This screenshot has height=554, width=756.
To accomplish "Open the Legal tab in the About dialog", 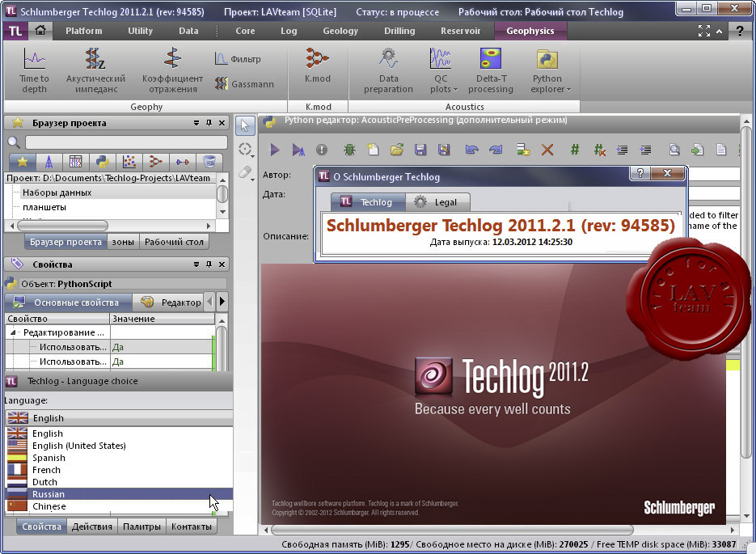I will (437, 202).
